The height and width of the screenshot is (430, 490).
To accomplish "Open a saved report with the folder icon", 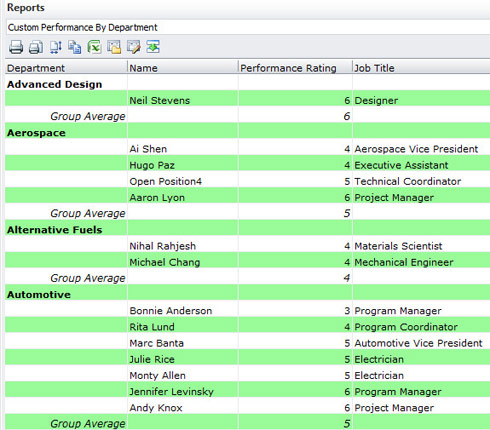I will [114, 47].
